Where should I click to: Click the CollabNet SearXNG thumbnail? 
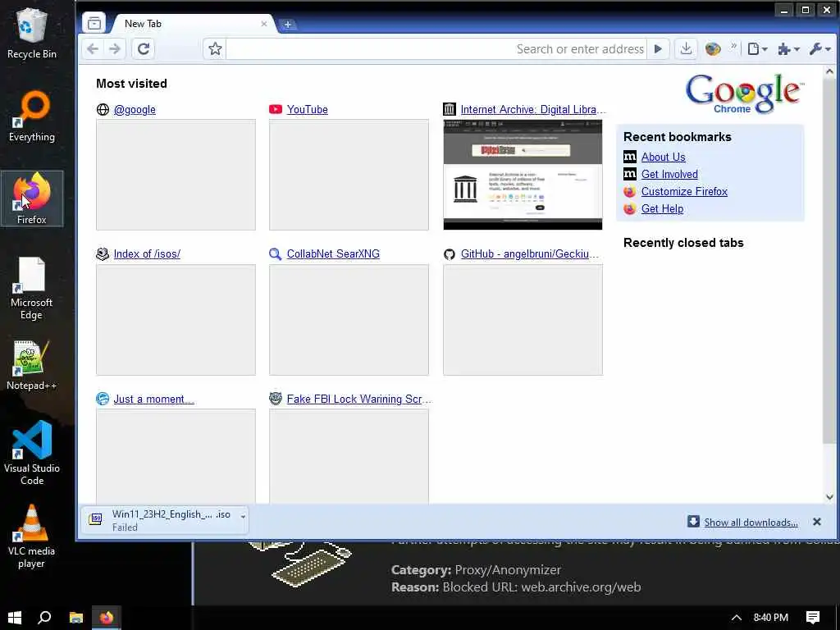point(349,320)
